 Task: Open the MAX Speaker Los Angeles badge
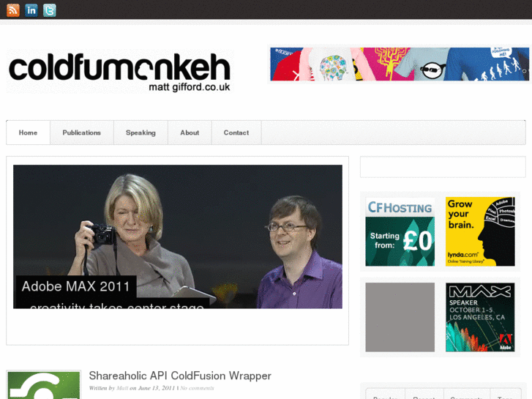pos(480,317)
